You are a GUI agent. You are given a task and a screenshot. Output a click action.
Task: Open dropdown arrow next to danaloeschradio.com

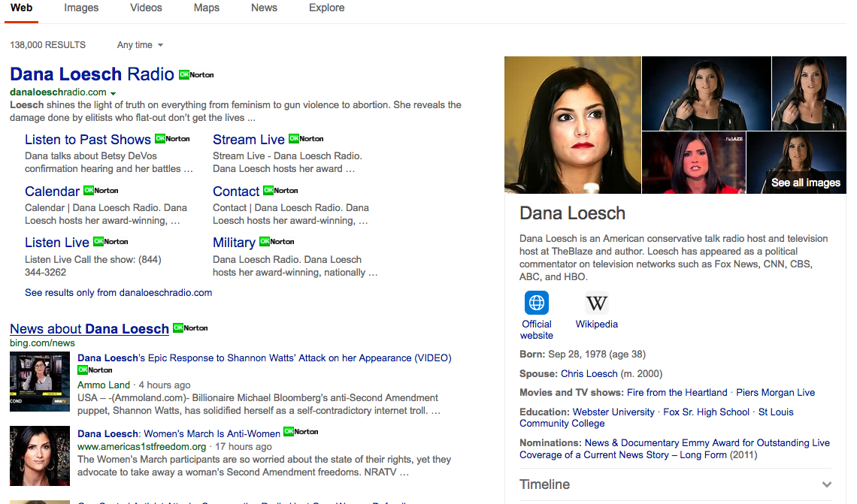tap(113, 93)
